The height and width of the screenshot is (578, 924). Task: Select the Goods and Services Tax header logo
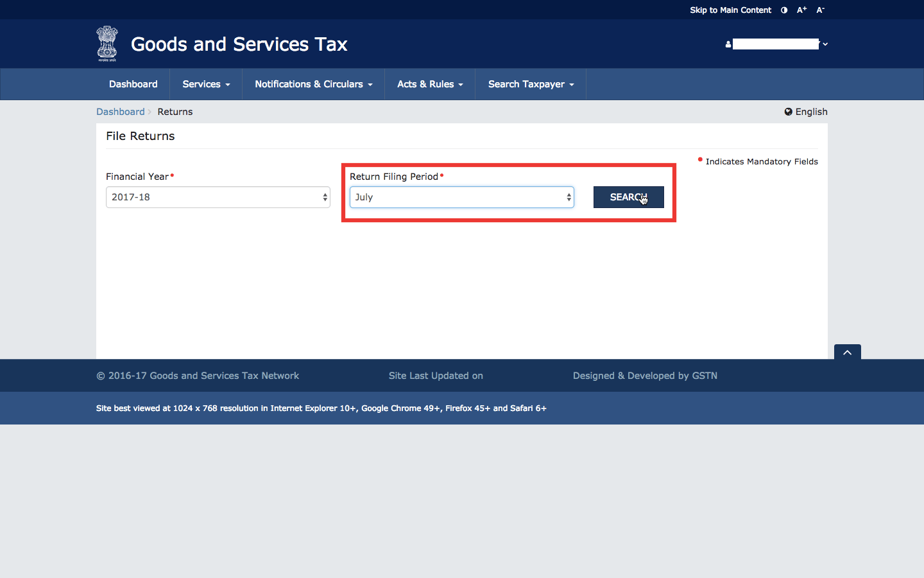238,44
